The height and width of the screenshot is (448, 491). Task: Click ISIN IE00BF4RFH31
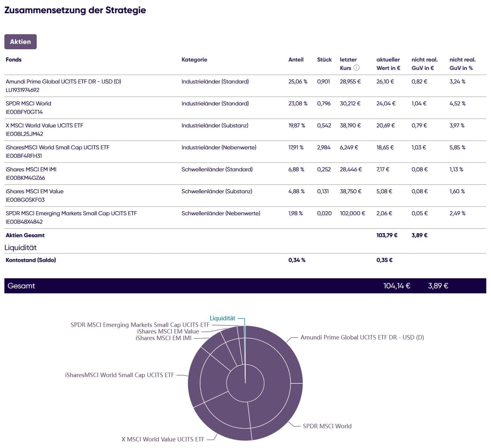24,156
